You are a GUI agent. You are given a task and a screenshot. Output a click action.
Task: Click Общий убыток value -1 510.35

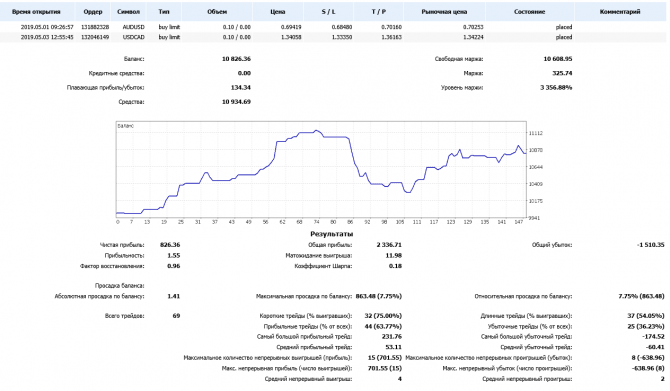click(650, 245)
